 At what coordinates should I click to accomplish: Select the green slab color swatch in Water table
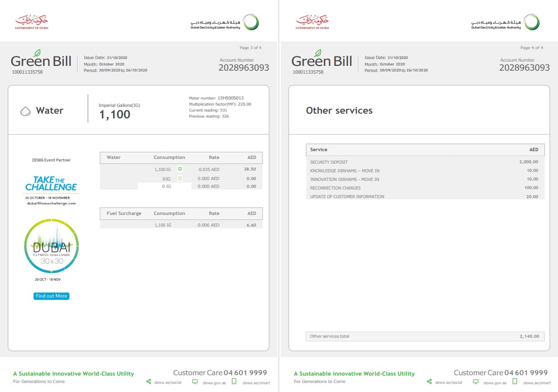coord(180,169)
